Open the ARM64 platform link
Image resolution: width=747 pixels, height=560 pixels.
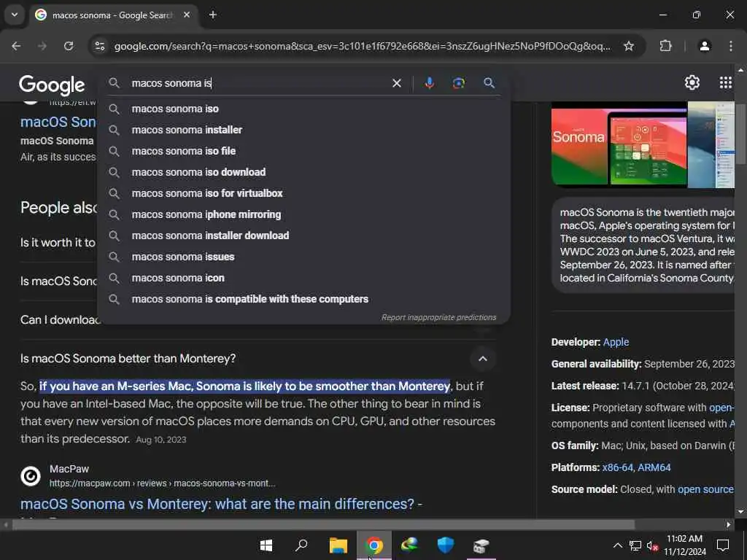point(654,467)
